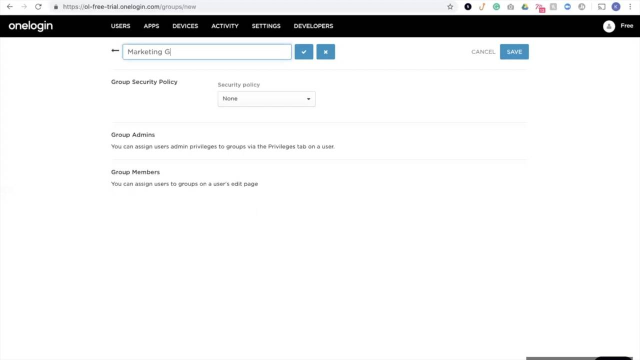Click the browser back arrow
Image resolution: width=640 pixels, height=360 pixels.
point(10,7)
